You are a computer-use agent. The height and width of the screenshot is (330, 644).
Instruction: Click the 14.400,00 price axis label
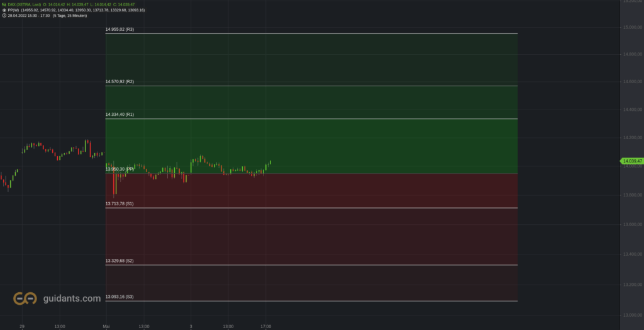633,110
